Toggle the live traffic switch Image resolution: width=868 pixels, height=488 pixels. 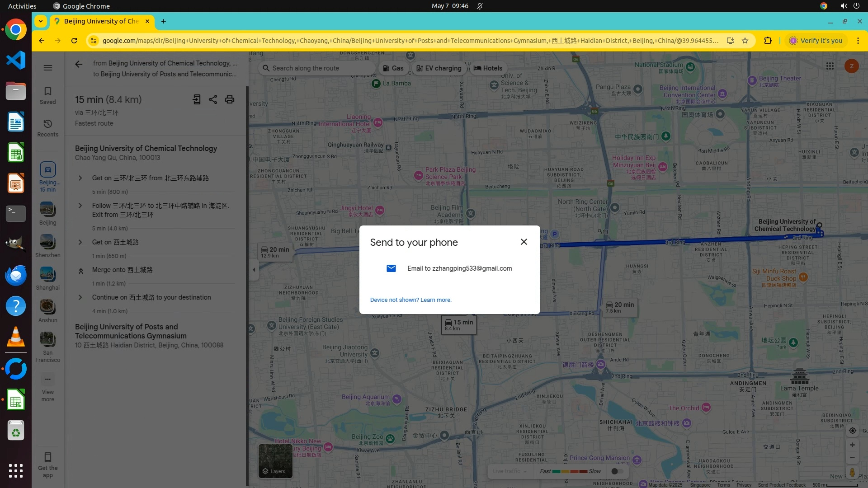[x=617, y=471]
